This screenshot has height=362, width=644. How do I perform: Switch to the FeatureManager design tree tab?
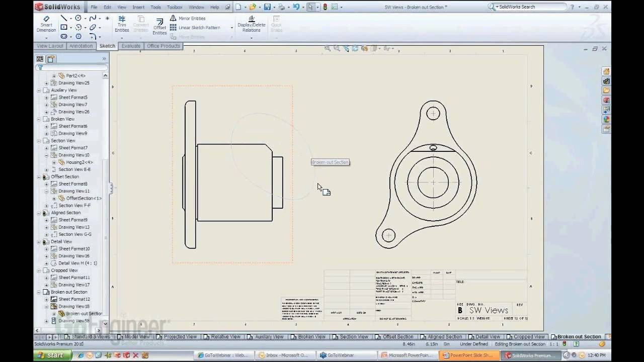40,59
